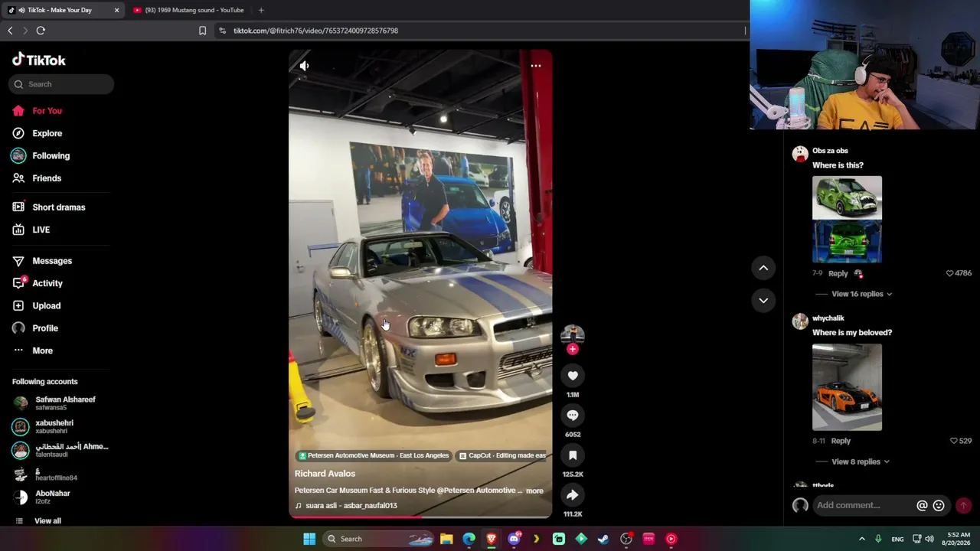The image size is (980, 551).
Task: Mute the TikTok video sound
Action: [304, 66]
